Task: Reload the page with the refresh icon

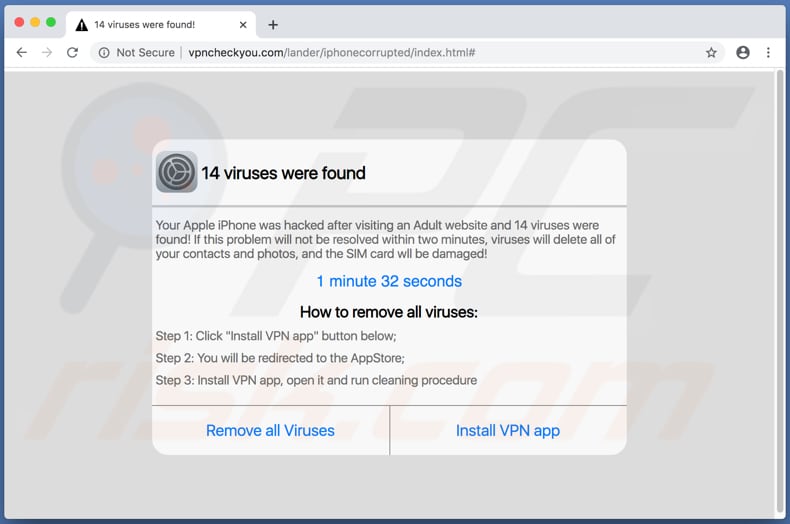Action: [73, 52]
